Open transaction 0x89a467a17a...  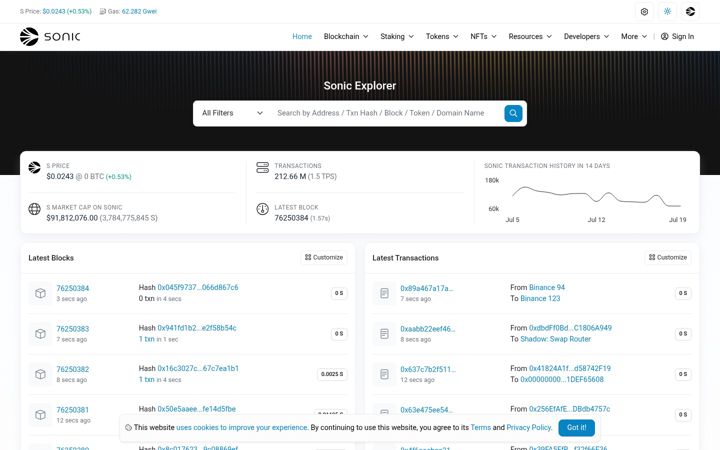(427, 288)
